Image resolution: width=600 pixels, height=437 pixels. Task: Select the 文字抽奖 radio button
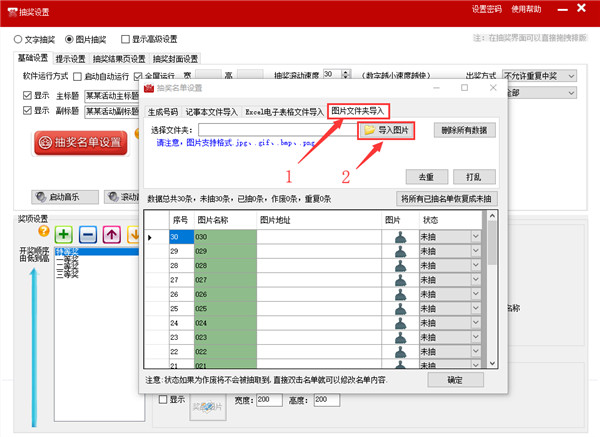pos(18,40)
